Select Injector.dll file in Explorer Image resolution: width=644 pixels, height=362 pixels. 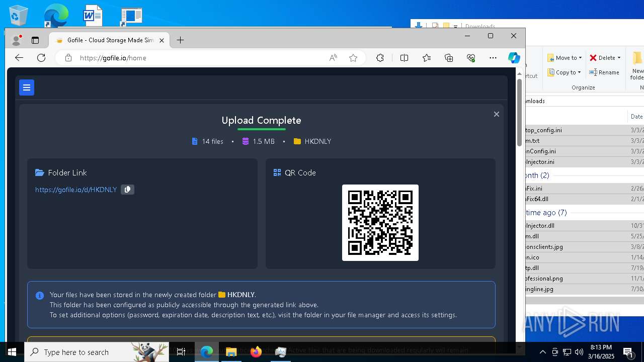click(x=585, y=226)
